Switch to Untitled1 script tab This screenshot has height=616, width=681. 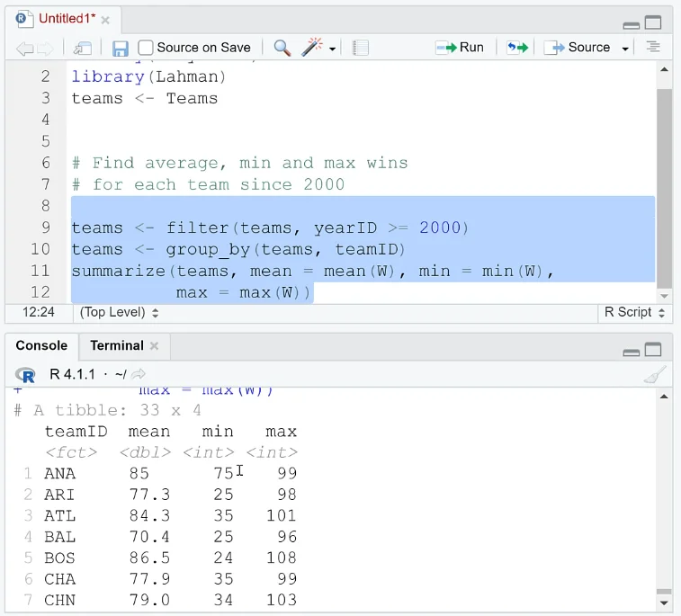(x=67, y=19)
